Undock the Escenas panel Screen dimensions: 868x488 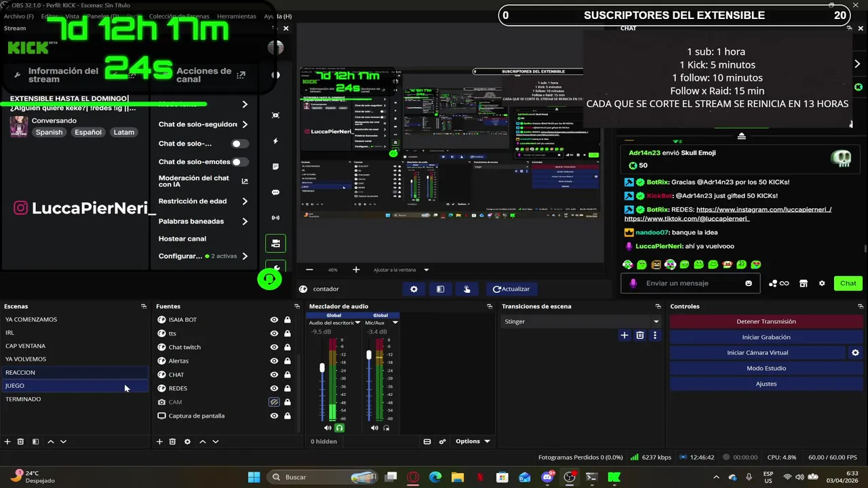(x=143, y=306)
